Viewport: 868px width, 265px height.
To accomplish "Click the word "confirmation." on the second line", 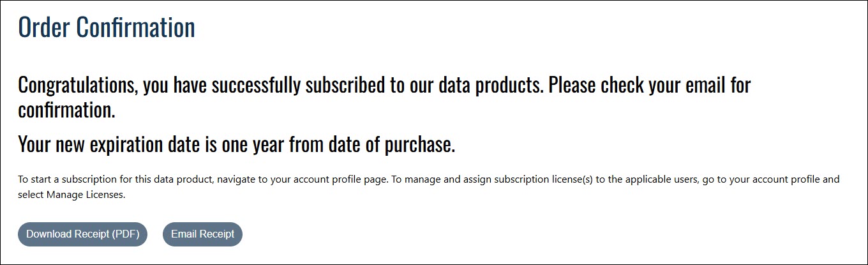I will tap(66, 110).
